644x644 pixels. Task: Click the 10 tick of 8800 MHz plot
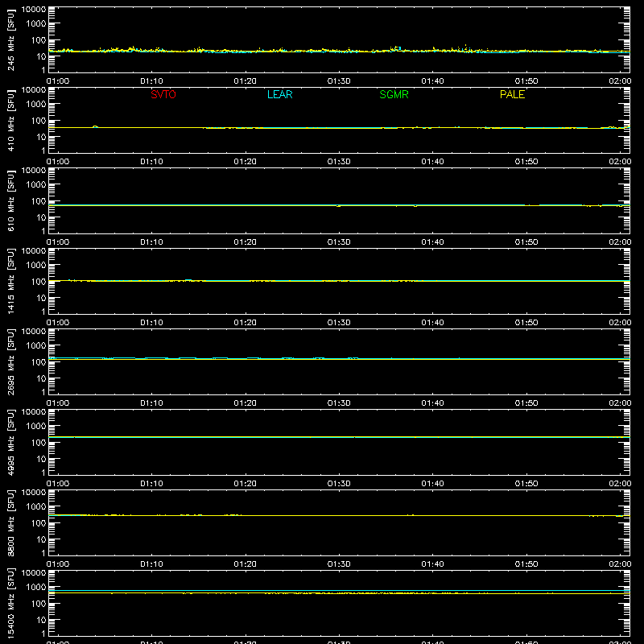point(41,539)
